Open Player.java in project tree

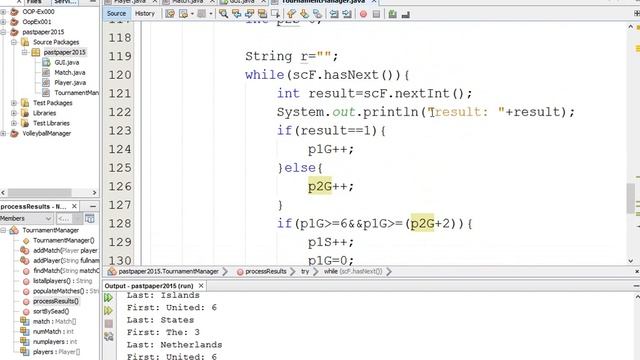pos(70,83)
